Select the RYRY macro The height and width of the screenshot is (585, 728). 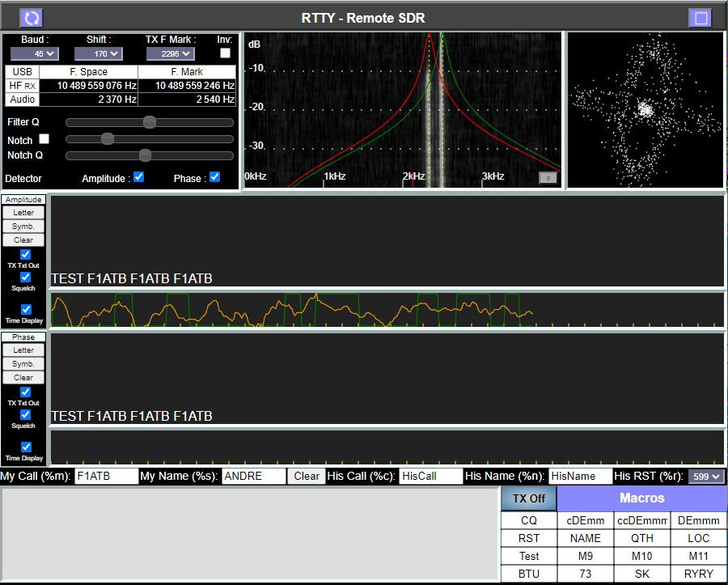(x=699, y=574)
